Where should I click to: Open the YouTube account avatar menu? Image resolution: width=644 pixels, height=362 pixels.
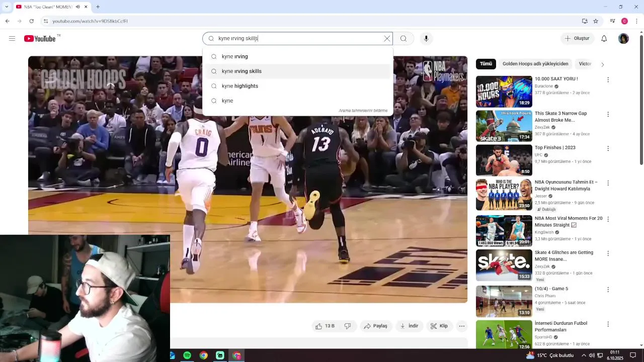point(623,39)
